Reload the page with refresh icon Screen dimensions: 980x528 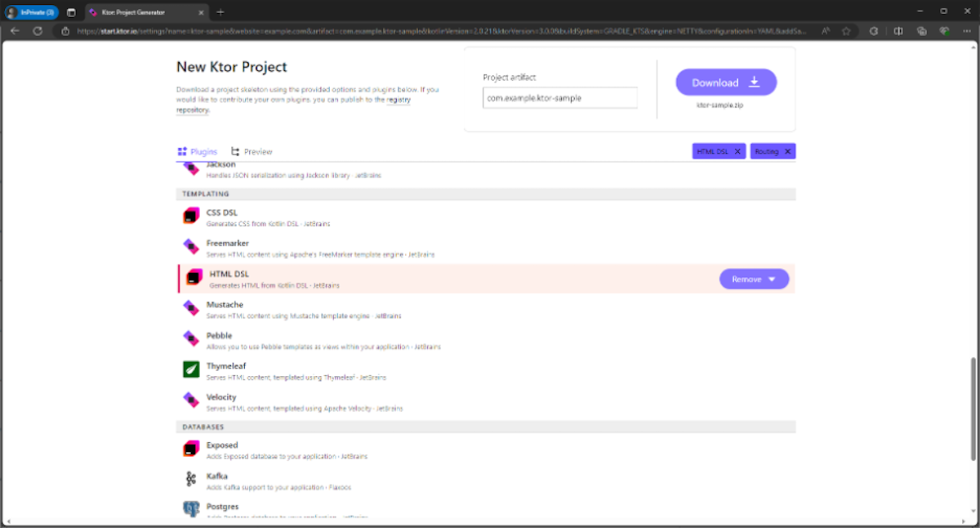tap(38, 30)
